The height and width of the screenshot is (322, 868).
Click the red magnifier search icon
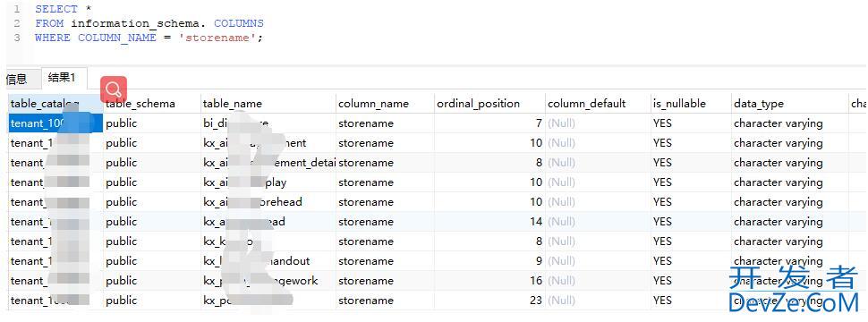pos(114,89)
